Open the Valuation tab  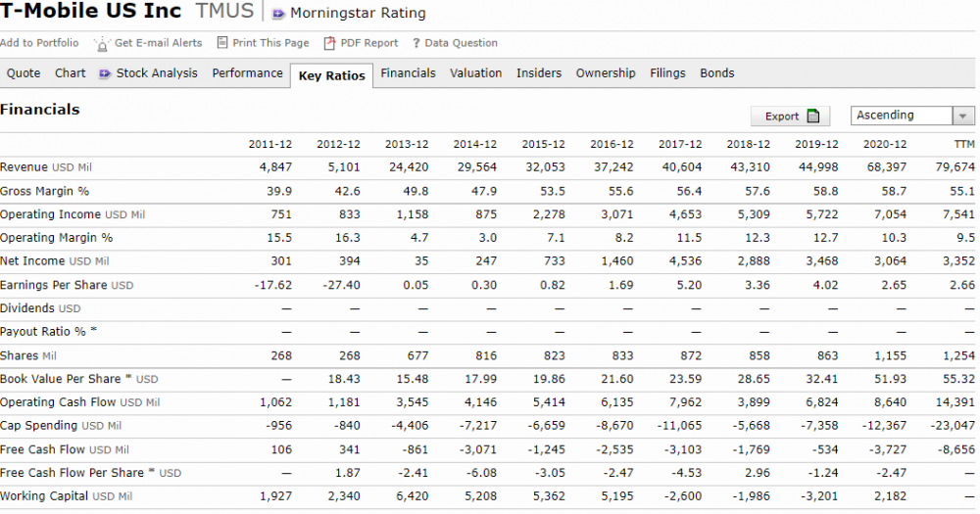475,73
